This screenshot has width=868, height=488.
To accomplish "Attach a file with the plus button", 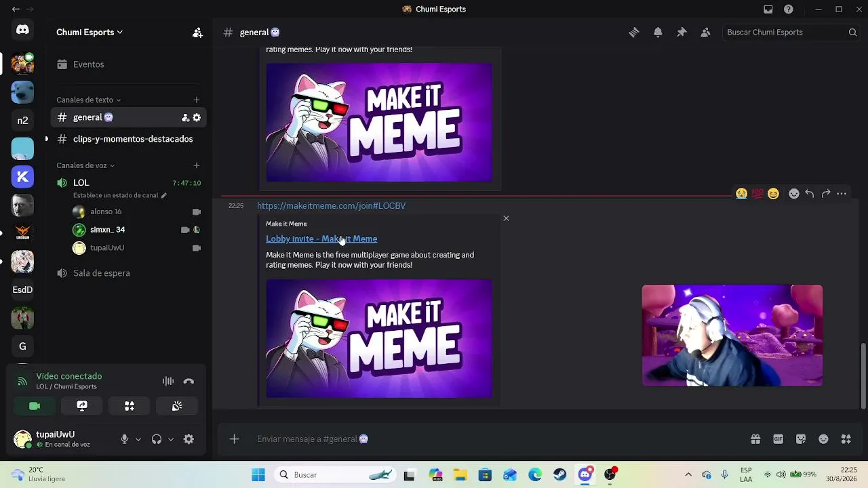I will point(234,439).
